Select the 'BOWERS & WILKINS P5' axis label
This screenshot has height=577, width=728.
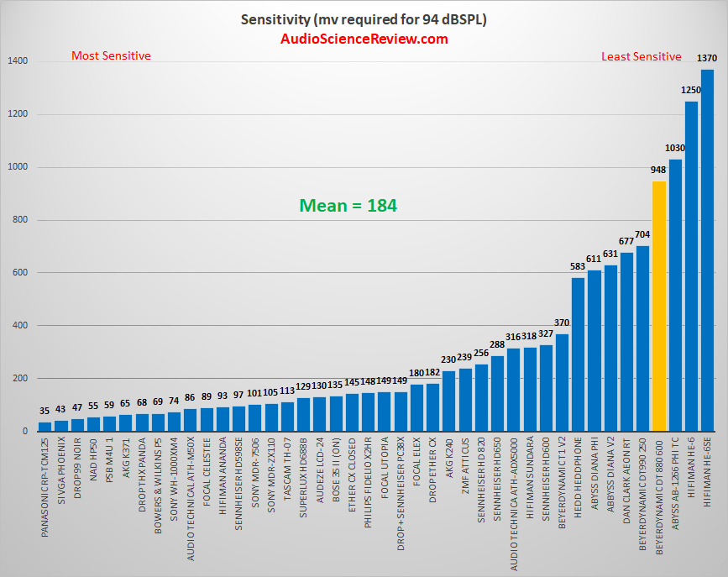pos(158,485)
